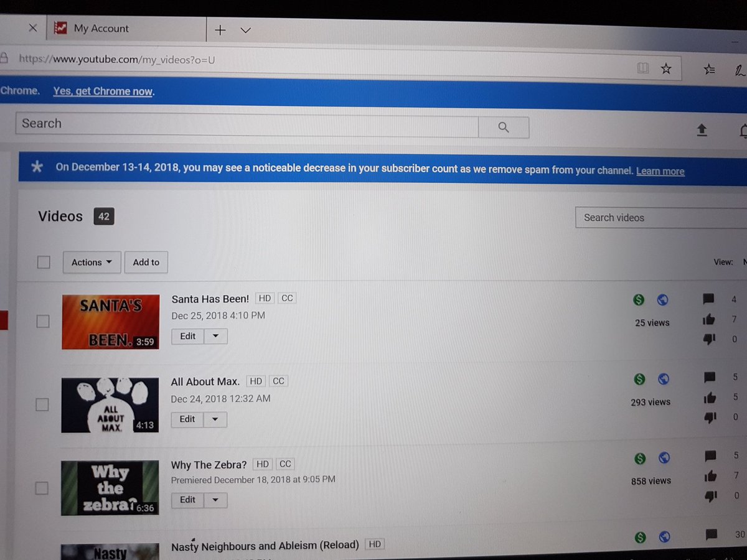Open the tab list chevron next to new tab
The height and width of the screenshot is (560, 747).
(x=245, y=30)
